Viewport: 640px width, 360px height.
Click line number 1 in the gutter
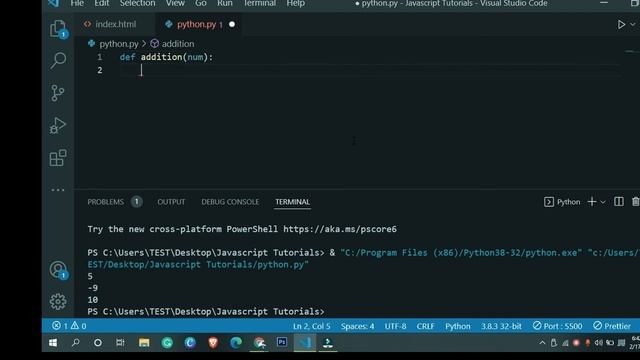100,57
